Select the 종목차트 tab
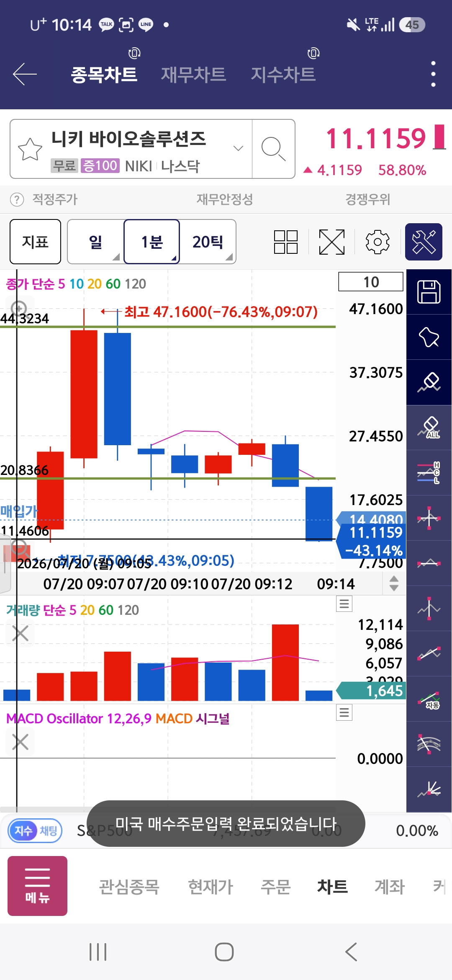The image size is (452, 980). pyautogui.click(x=104, y=75)
